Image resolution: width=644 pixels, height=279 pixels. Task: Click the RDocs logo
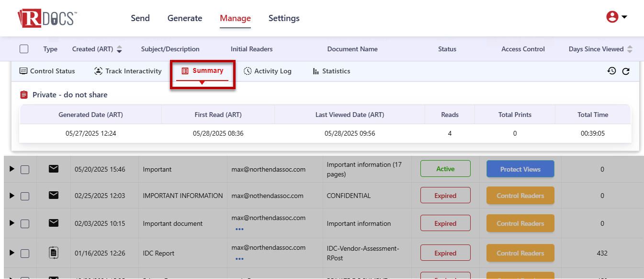pyautogui.click(x=47, y=18)
